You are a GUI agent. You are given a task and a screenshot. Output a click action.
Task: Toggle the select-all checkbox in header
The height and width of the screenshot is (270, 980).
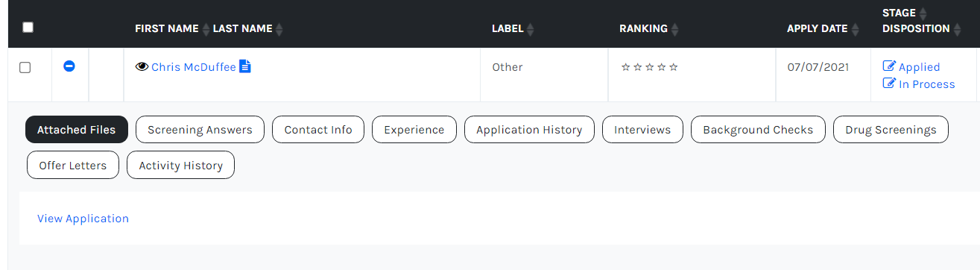point(28,27)
